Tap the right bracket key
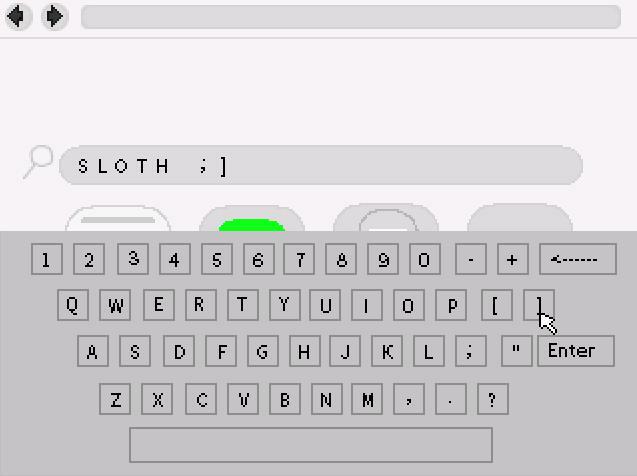 (x=539, y=305)
